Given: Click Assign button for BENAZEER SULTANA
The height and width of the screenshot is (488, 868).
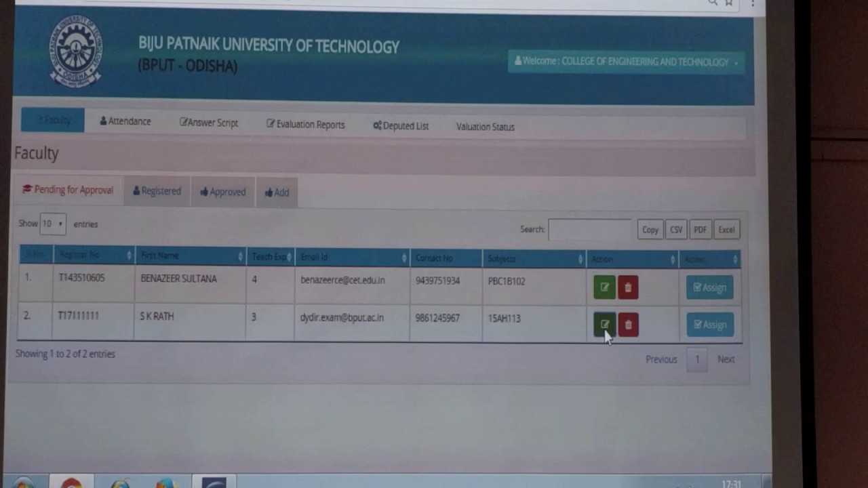Looking at the screenshot, I should 709,287.
